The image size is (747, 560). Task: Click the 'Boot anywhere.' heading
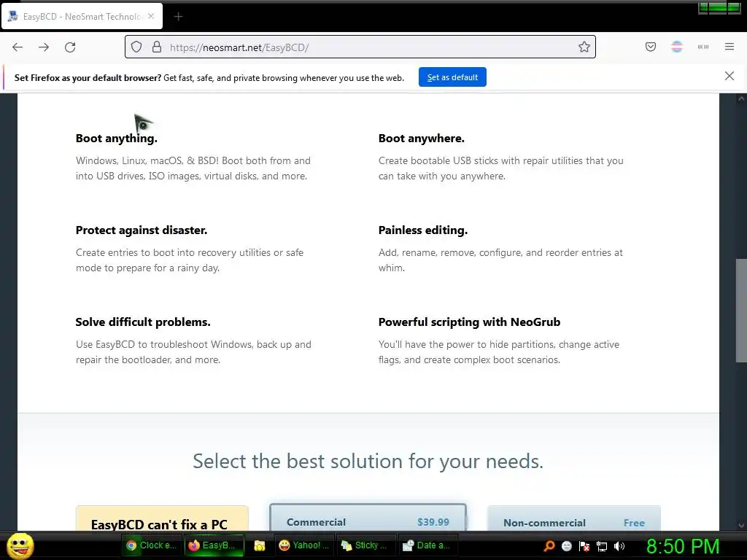coord(421,139)
